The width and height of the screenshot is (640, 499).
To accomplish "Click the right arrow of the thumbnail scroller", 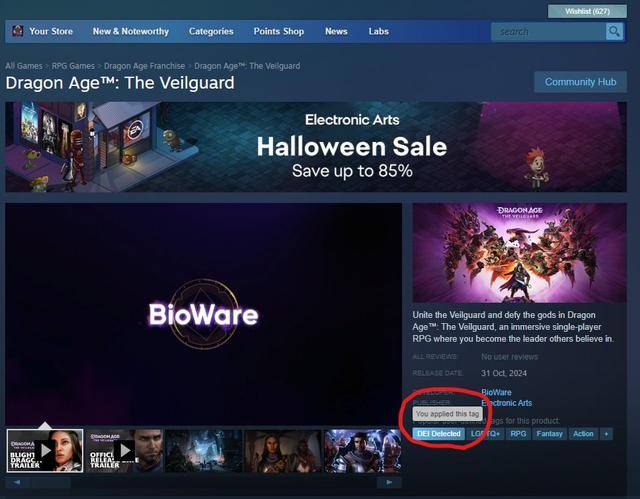I will click(x=389, y=483).
